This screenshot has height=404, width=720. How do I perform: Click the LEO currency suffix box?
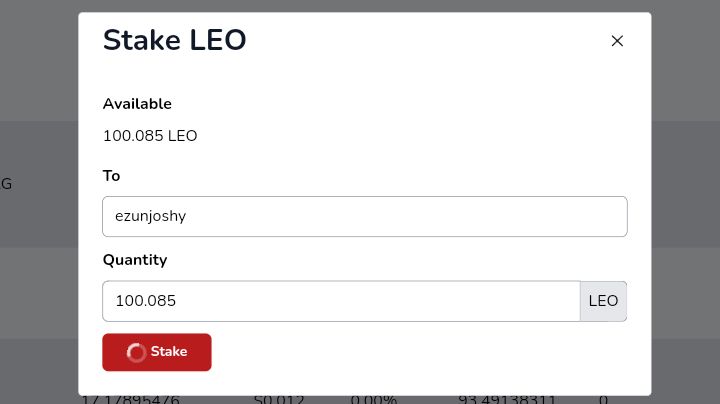[603, 301]
